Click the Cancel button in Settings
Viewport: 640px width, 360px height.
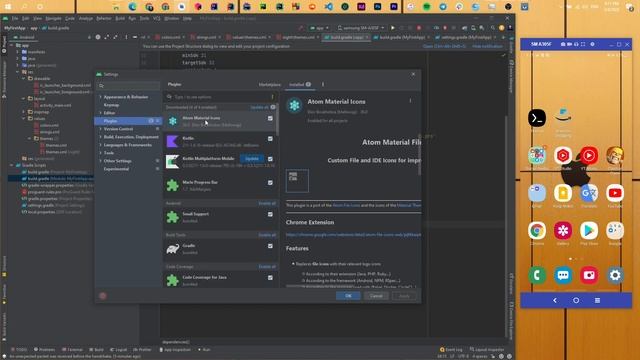coord(376,296)
